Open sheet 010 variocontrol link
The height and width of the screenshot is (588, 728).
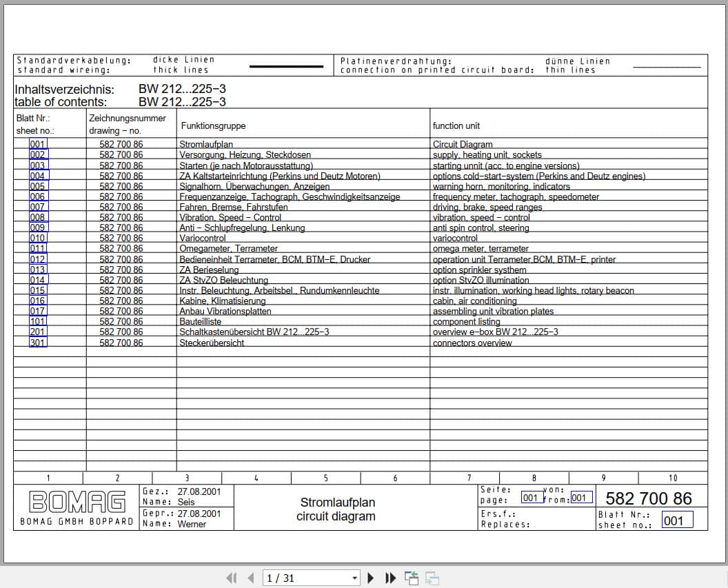(x=38, y=238)
